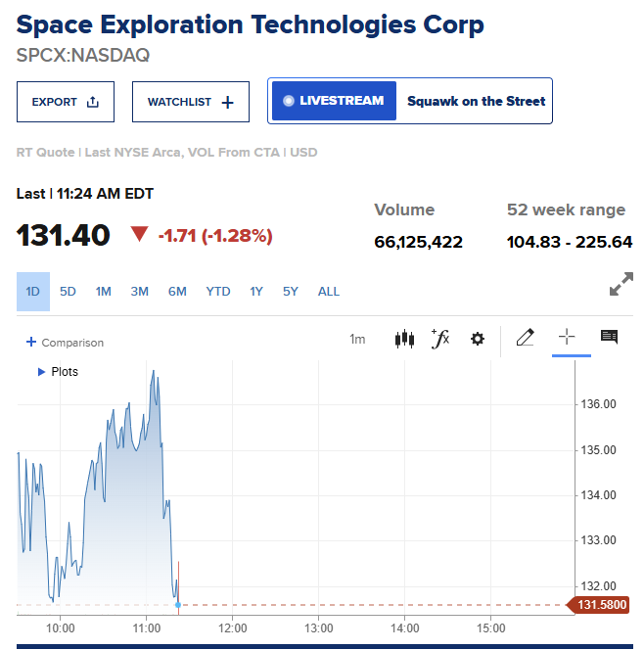Expand chart to full screen
The width and height of the screenshot is (644, 650).
point(621,284)
